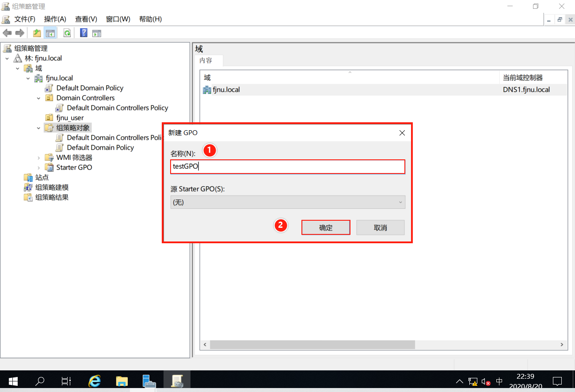Image resolution: width=575 pixels, height=392 pixels.
Task: Open File Explorer from taskbar
Action: pyautogui.click(x=122, y=381)
